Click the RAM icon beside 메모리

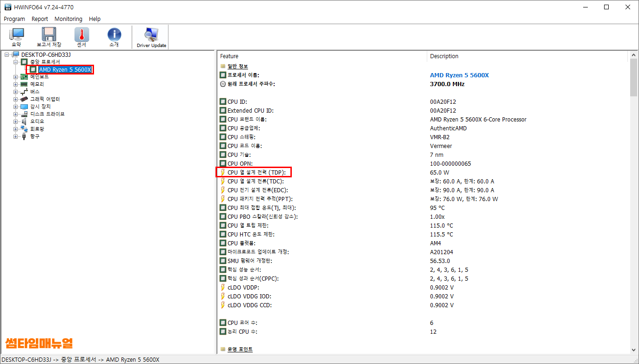pos(24,84)
